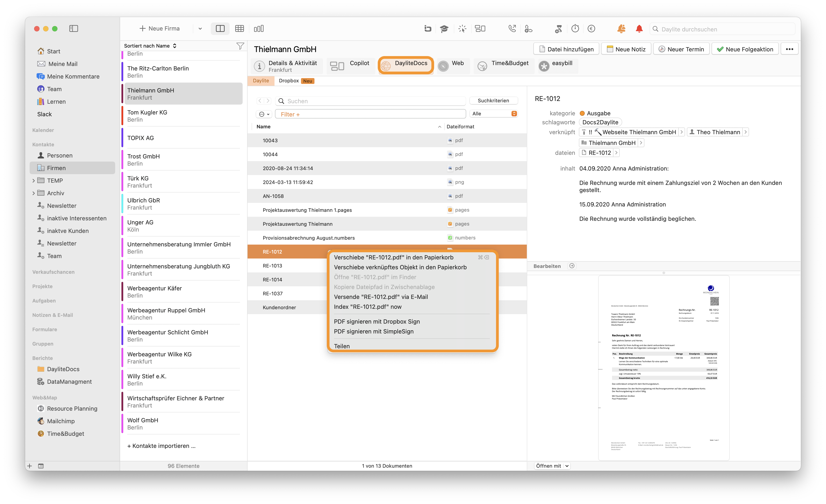
Task: Change the Sortiert nach Name sorting
Action: [x=150, y=46]
